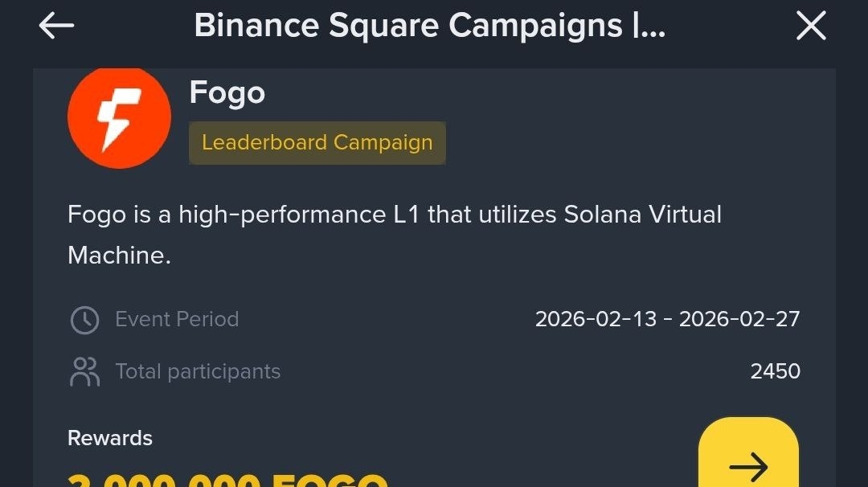Go back using the left arrow
The image size is (868, 487).
[56, 27]
